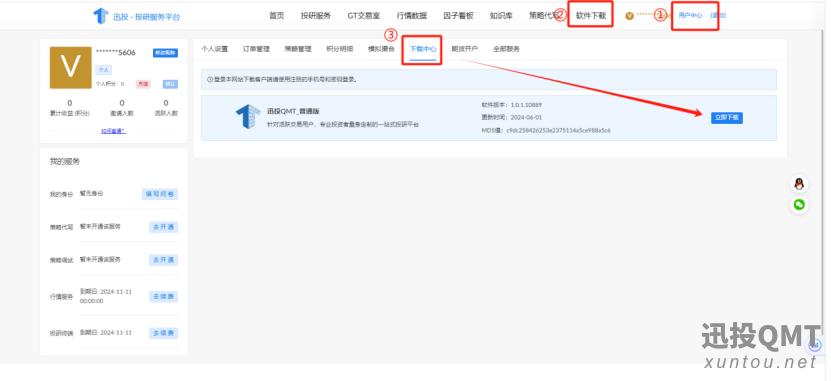
Task: Click the 迅投QMT_普通版 title text
Action: tap(293, 111)
